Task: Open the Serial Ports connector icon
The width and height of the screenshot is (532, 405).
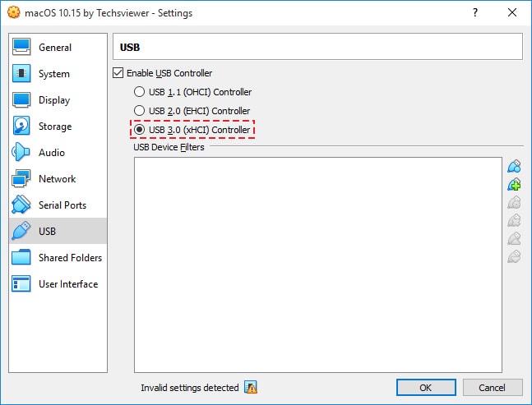Action: coord(21,205)
